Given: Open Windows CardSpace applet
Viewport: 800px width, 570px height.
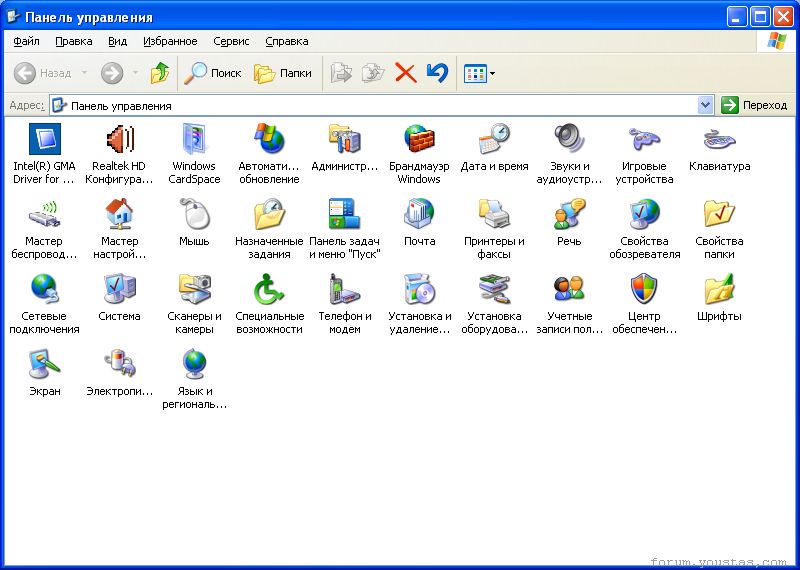Looking at the screenshot, I should [x=194, y=139].
